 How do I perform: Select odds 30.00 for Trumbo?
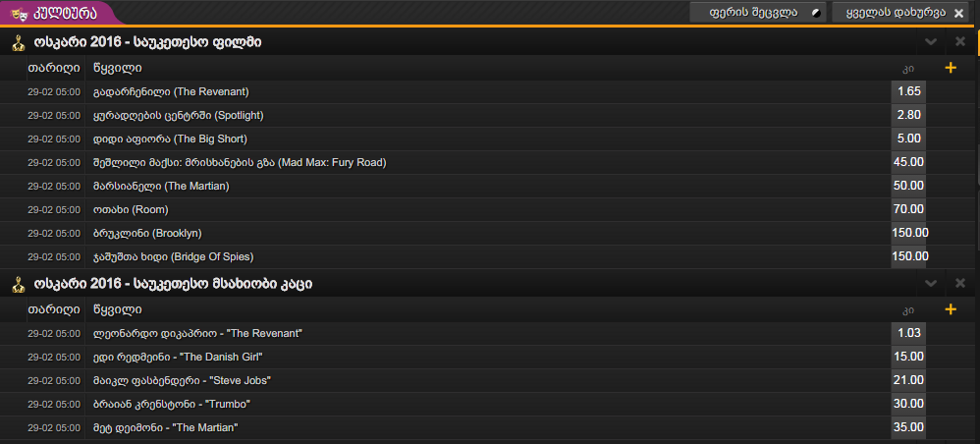[908, 404]
